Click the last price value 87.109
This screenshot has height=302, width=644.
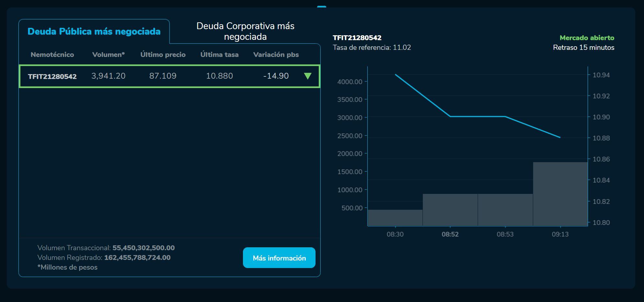(x=163, y=76)
